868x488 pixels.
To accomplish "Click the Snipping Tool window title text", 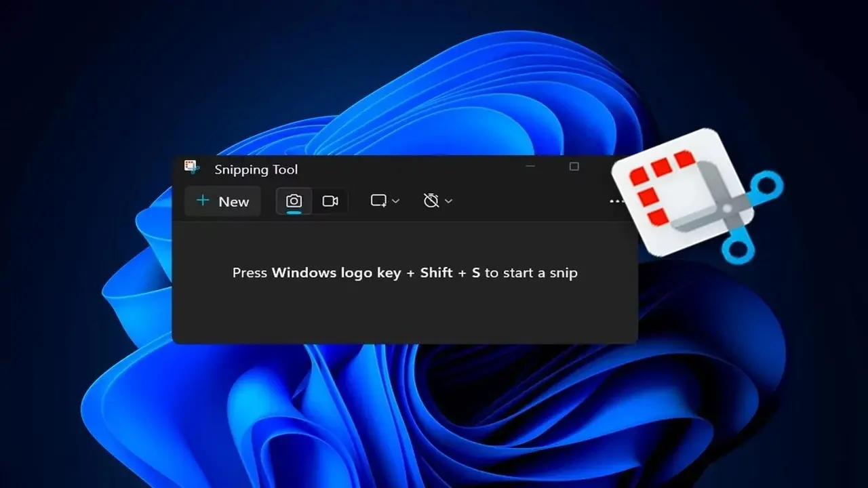I will [256, 169].
